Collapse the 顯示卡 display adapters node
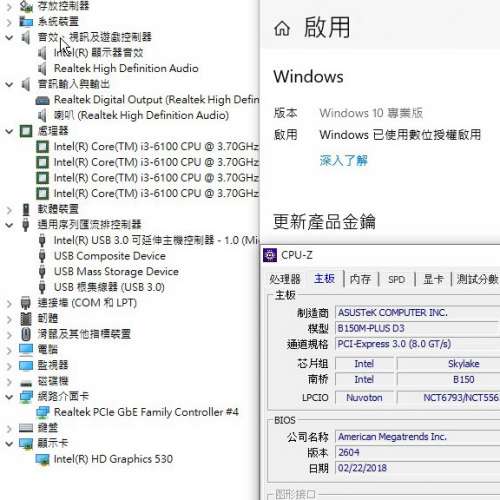 [x=9, y=444]
